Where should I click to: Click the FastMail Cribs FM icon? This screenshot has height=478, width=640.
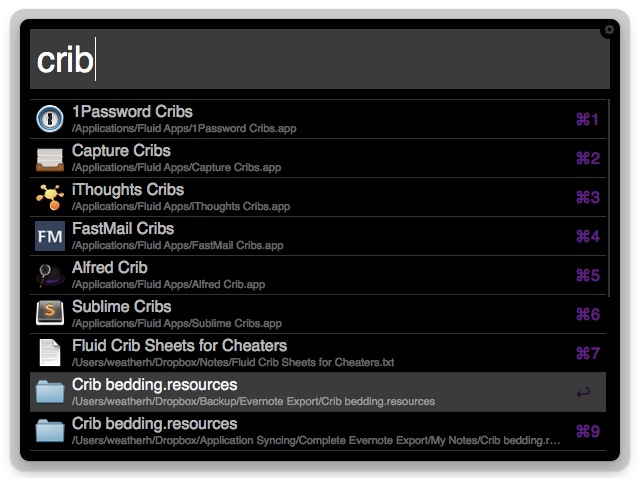pos(50,236)
